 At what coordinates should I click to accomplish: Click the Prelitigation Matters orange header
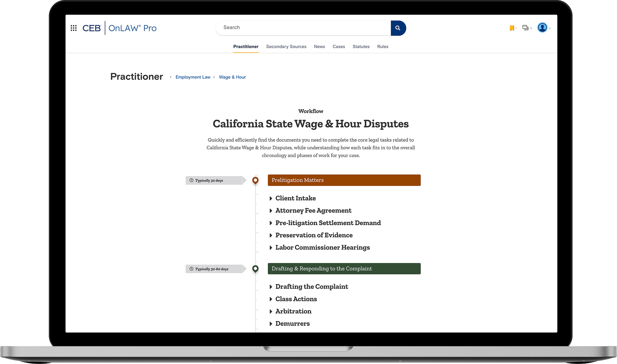tap(344, 180)
